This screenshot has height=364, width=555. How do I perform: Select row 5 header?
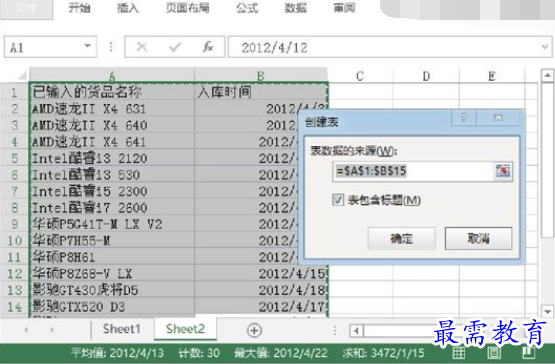[14, 158]
